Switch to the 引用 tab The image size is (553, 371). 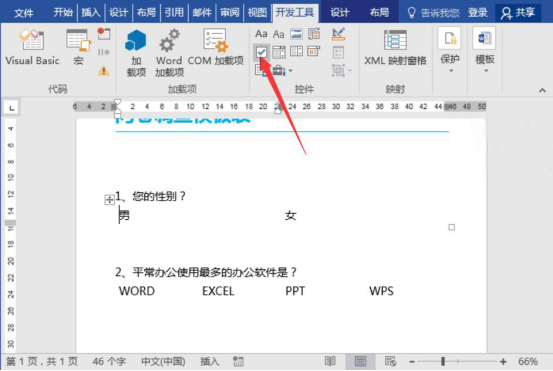[x=174, y=13]
